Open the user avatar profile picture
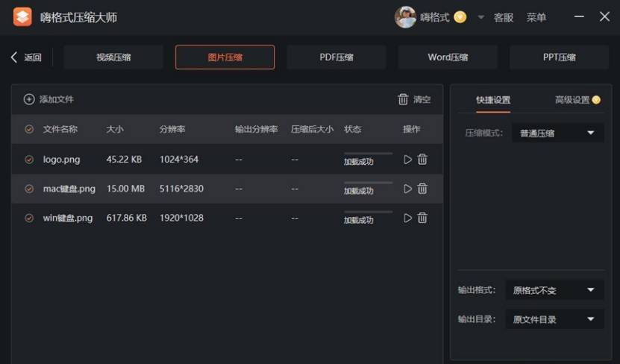 405,17
